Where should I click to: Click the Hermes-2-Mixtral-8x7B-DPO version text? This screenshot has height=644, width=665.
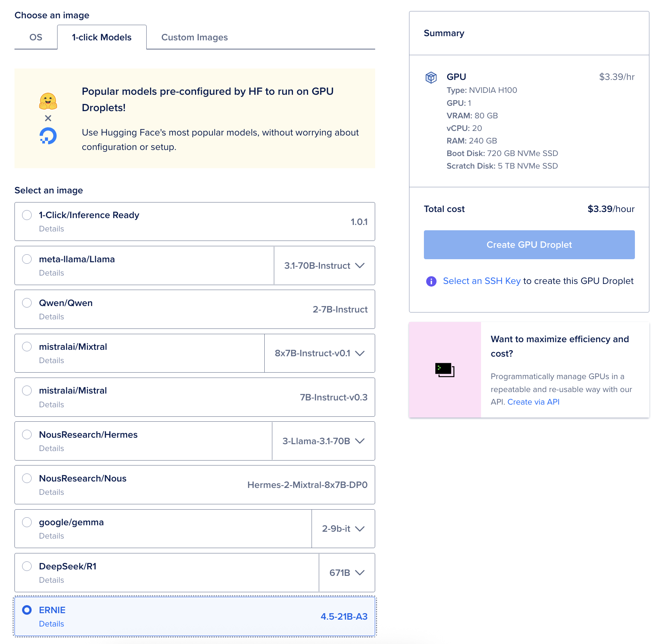307,485
